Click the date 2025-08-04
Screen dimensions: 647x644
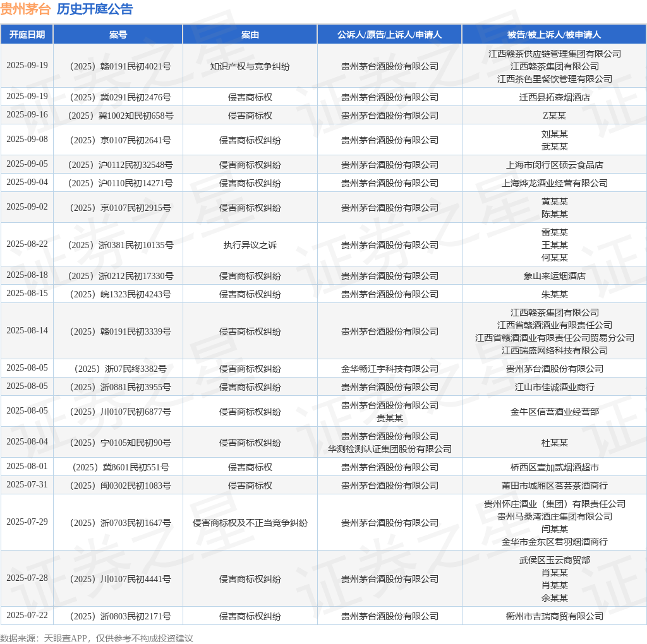tap(27, 441)
